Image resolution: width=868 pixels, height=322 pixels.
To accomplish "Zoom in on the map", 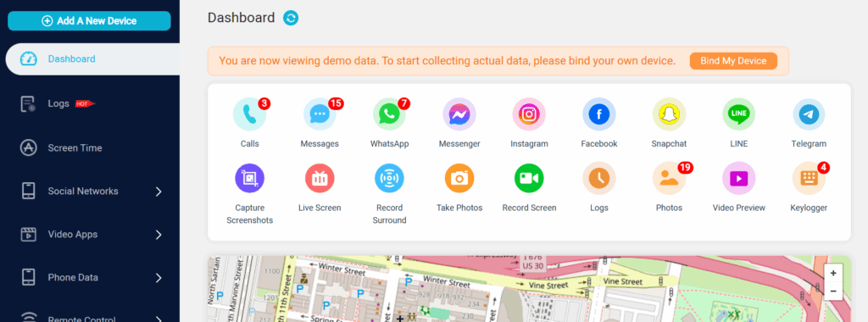I will pos(833,273).
